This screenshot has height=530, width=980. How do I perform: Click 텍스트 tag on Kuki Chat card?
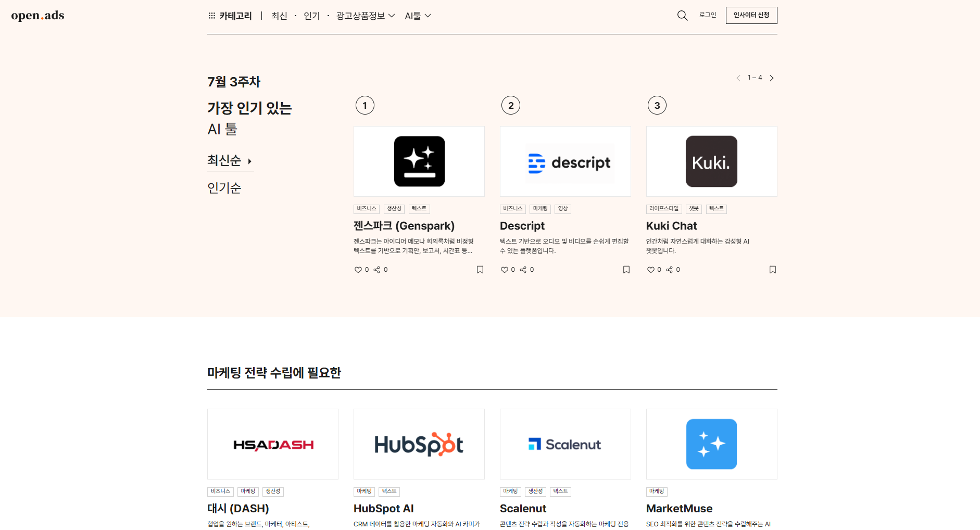[x=717, y=209]
